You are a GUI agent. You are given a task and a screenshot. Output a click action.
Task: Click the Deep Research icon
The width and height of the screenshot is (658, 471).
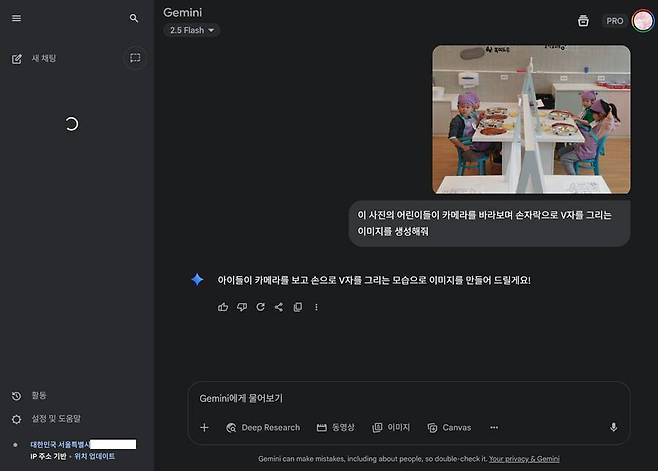[x=231, y=427]
